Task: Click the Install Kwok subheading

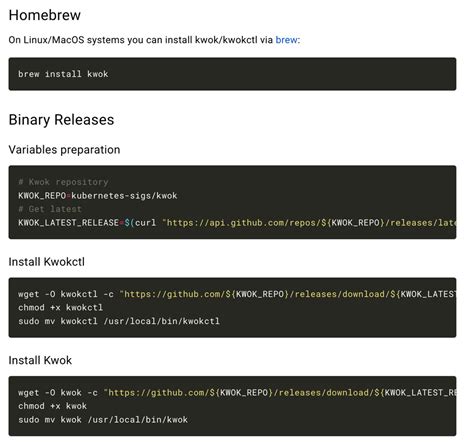Action: (40, 360)
